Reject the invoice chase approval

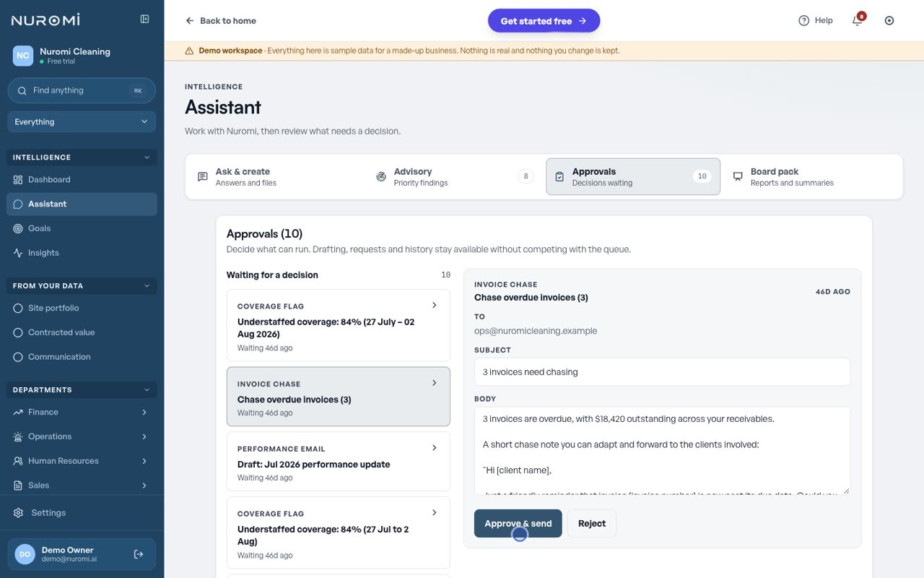592,524
